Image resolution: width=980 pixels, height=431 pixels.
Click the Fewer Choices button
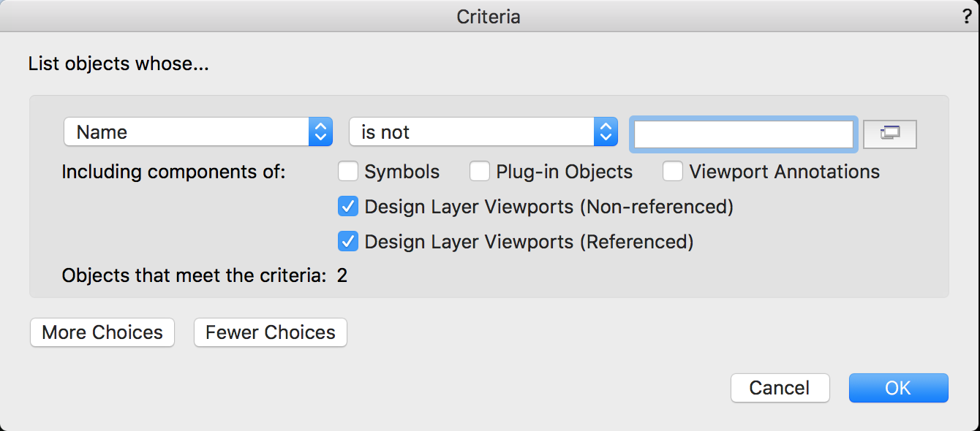tap(270, 332)
